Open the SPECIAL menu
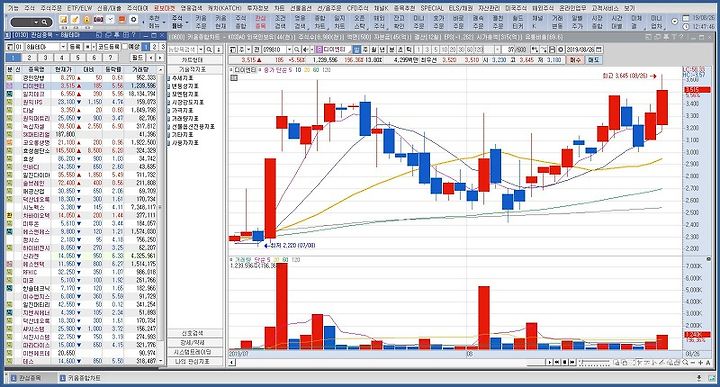Screen dimensions: 720x387 (x=432, y=8)
